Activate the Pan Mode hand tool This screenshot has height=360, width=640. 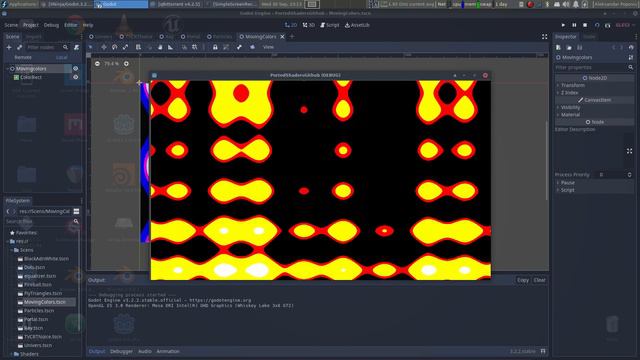click(160, 47)
